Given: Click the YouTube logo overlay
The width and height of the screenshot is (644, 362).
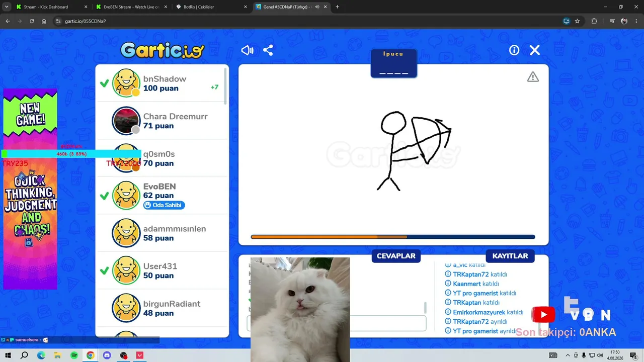Looking at the screenshot, I should coord(543,315).
